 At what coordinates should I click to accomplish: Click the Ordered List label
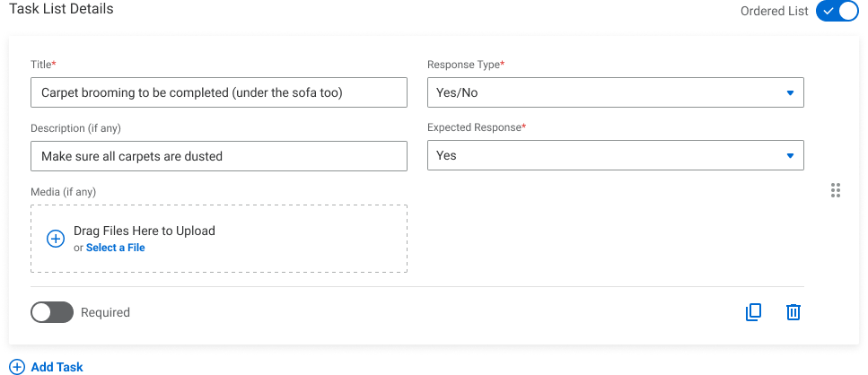tap(773, 12)
